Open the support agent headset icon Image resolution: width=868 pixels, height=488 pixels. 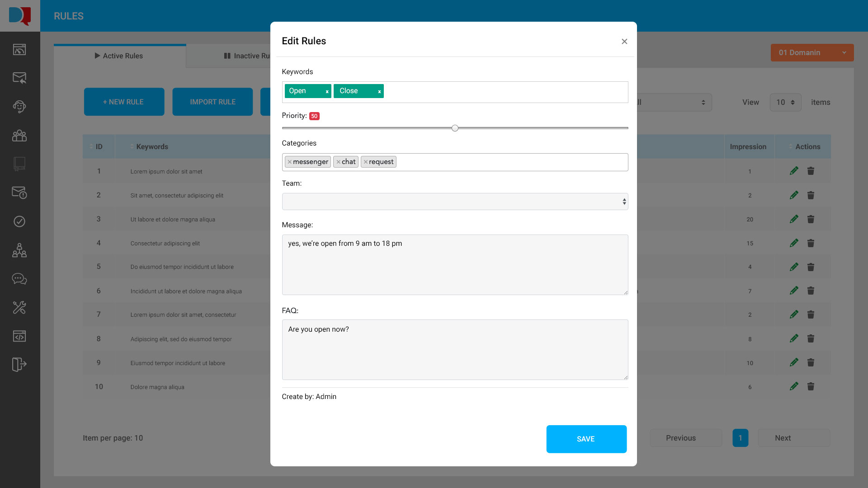pos(19,107)
